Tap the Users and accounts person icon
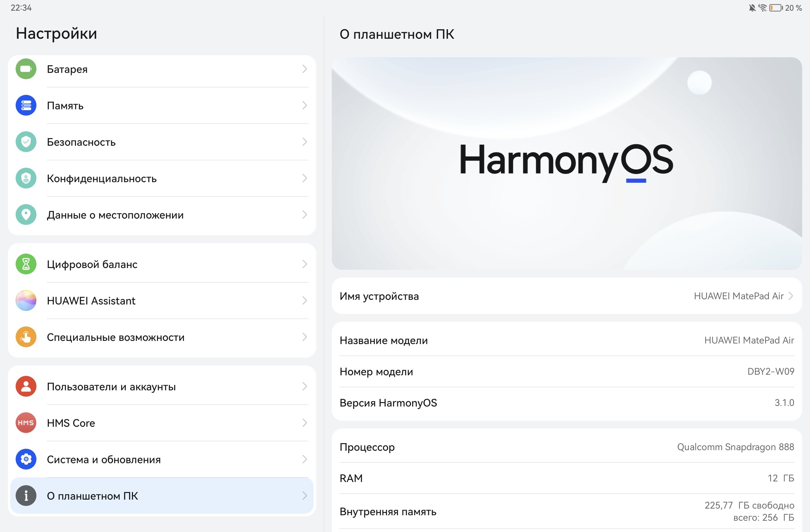 [26, 386]
